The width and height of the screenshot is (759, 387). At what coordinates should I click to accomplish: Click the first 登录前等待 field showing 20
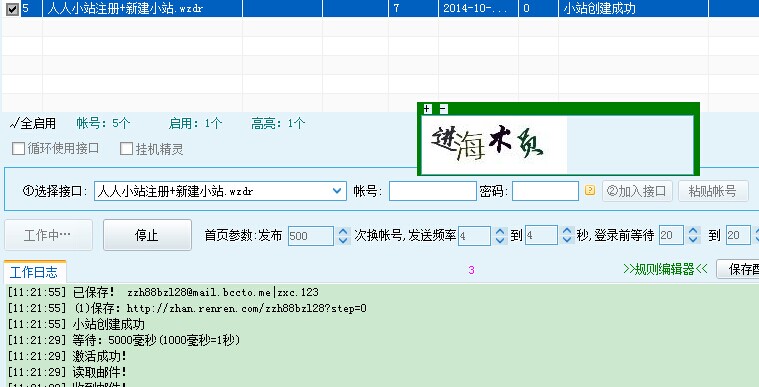(x=671, y=236)
